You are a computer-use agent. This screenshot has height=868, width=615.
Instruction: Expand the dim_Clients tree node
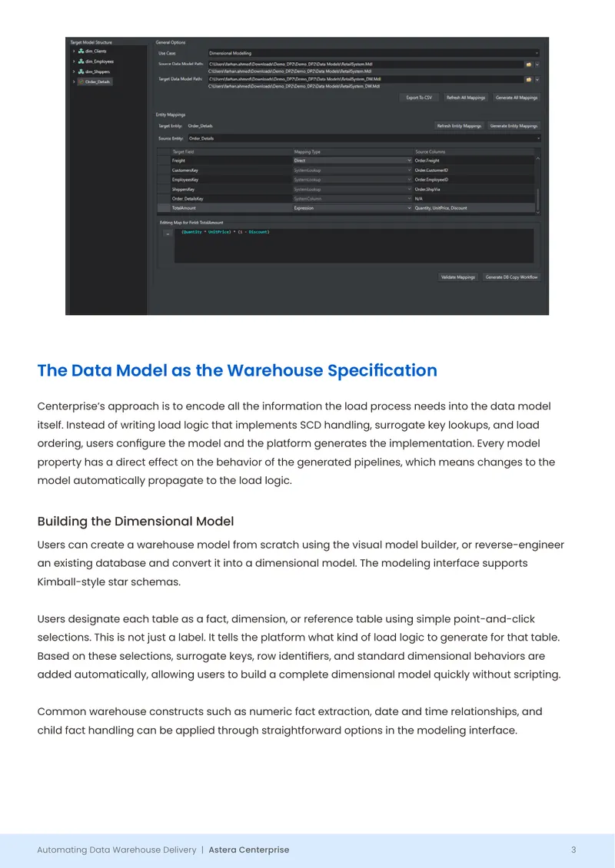[74, 51]
